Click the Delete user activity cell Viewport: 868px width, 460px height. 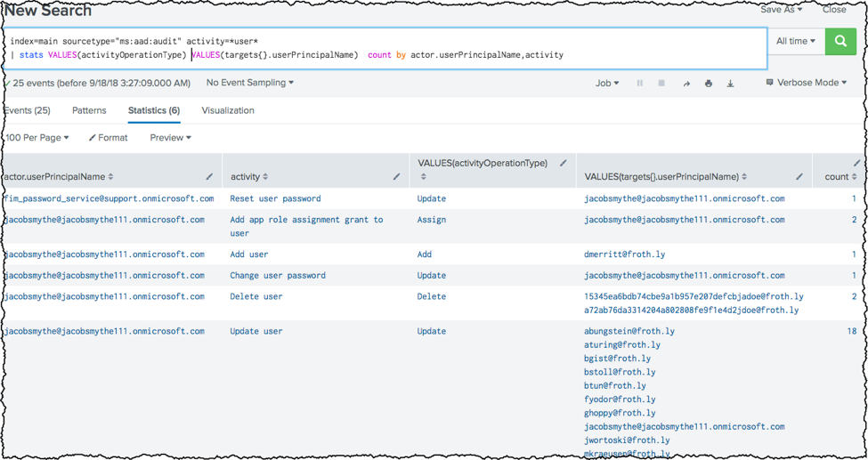[x=256, y=296]
